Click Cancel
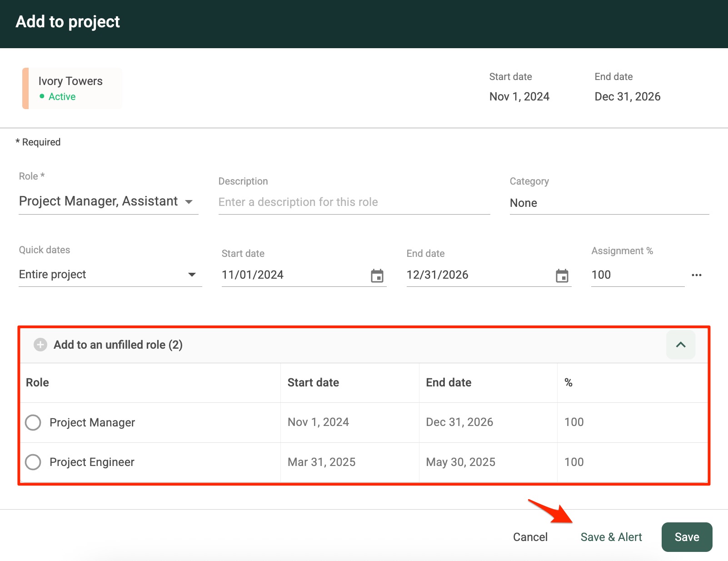This screenshot has width=728, height=561. (x=530, y=537)
